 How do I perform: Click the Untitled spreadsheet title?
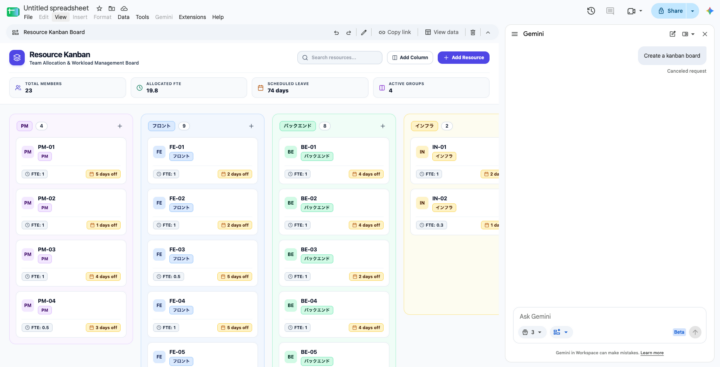coord(56,8)
